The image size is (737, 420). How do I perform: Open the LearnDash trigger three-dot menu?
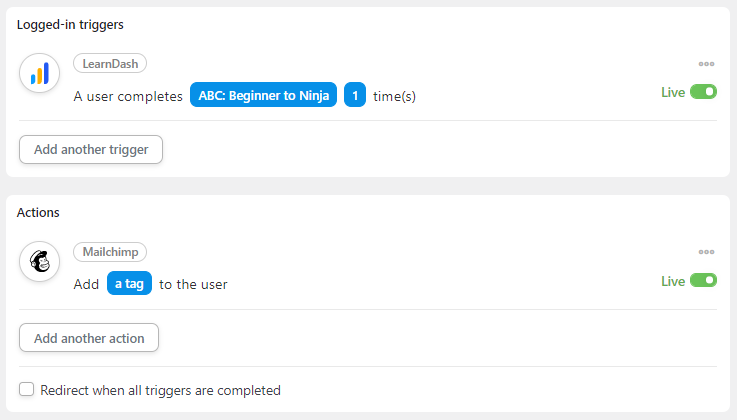pyautogui.click(x=706, y=64)
